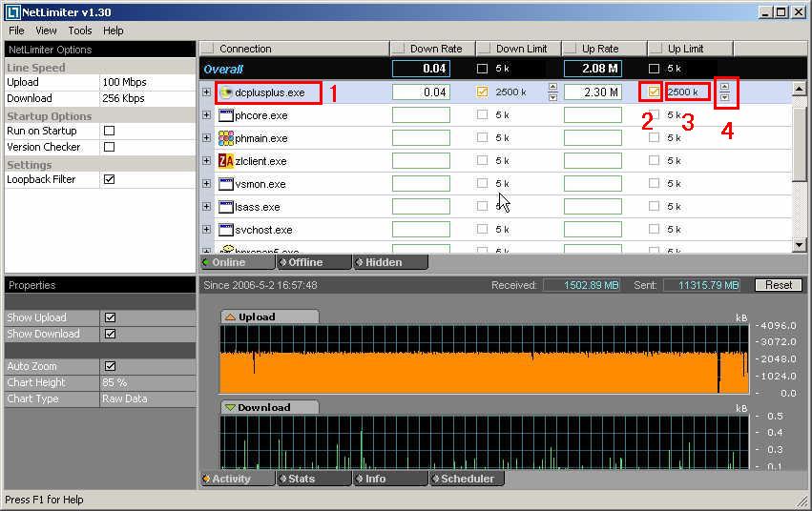
Task: Enable the Overall down limit checkbox
Action: [482, 69]
